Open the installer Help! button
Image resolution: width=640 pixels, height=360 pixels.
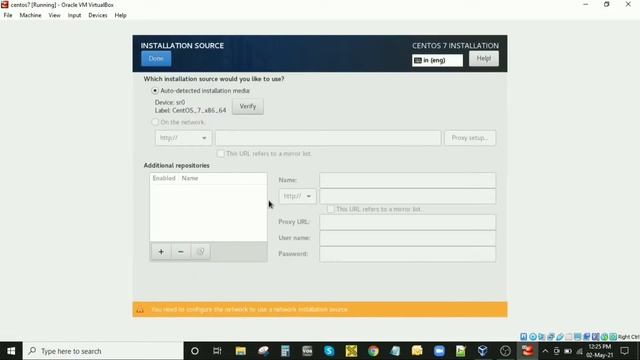point(484,58)
